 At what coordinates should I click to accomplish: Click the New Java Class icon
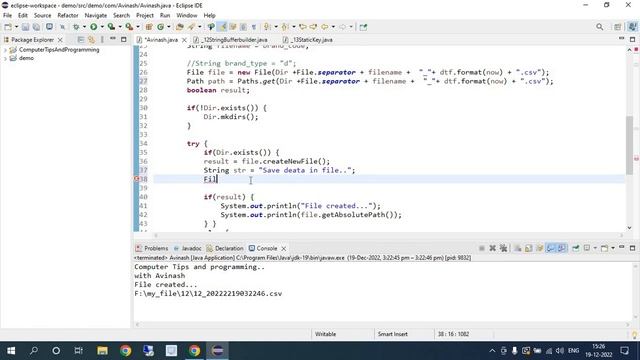pyautogui.click(x=160, y=27)
